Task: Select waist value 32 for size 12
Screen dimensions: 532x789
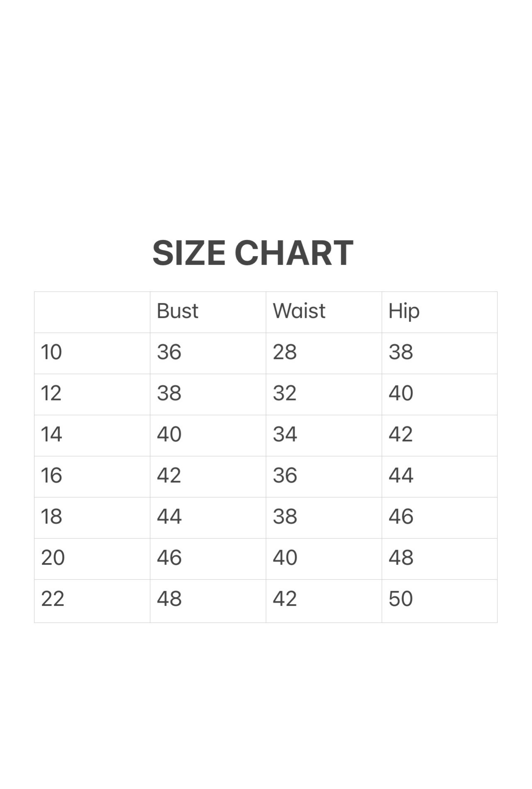Action: point(285,393)
